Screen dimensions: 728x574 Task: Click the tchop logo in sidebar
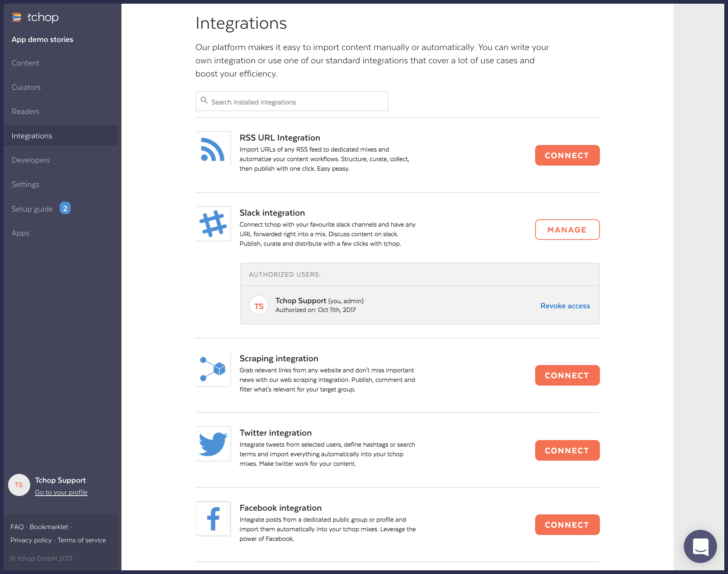point(35,17)
